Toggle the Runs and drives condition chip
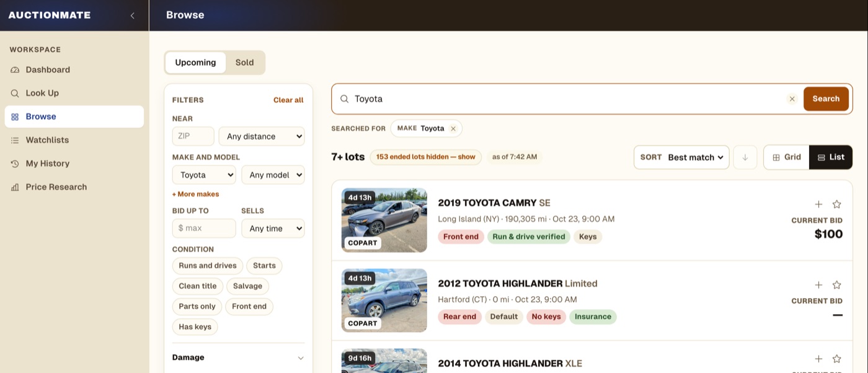This screenshot has width=868, height=373. [x=208, y=266]
